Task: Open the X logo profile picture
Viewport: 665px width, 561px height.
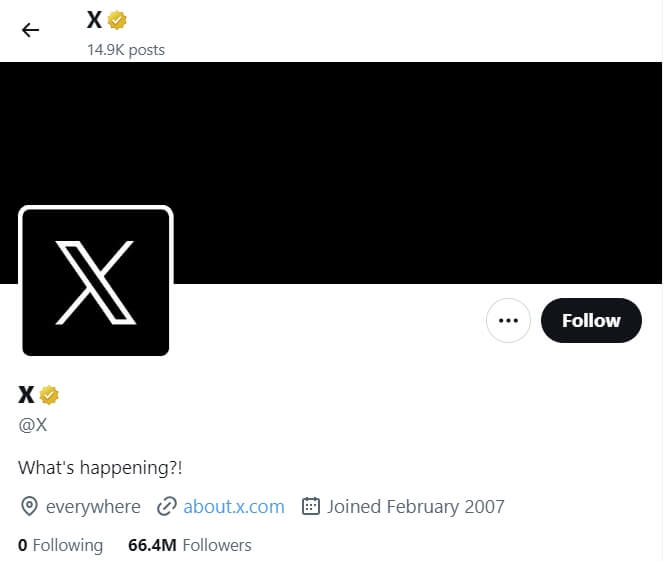Action: [96, 281]
